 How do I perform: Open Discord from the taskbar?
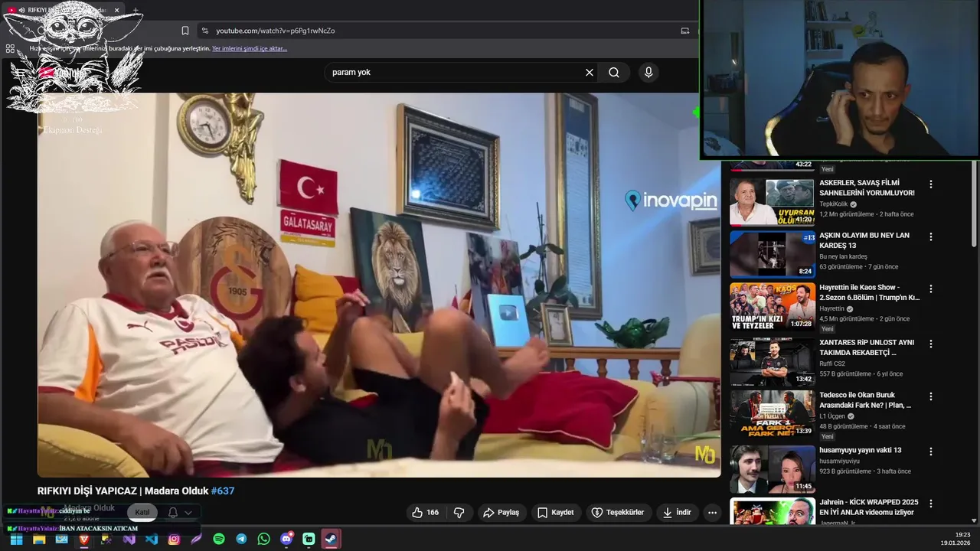click(x=286, y=539)
